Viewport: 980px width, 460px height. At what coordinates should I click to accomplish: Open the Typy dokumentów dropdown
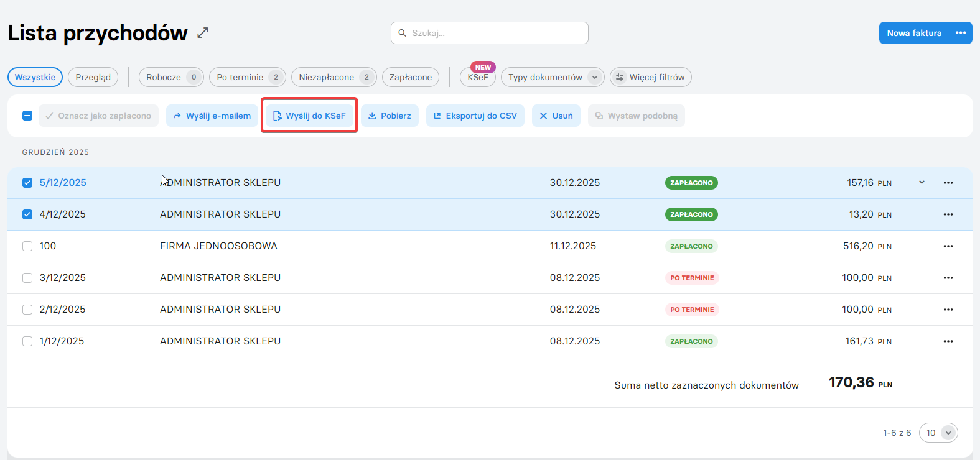click(552, 77)
